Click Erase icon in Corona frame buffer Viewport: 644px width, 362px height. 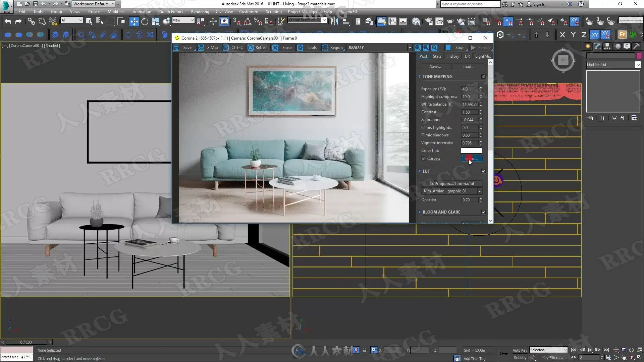click(275, 48)
